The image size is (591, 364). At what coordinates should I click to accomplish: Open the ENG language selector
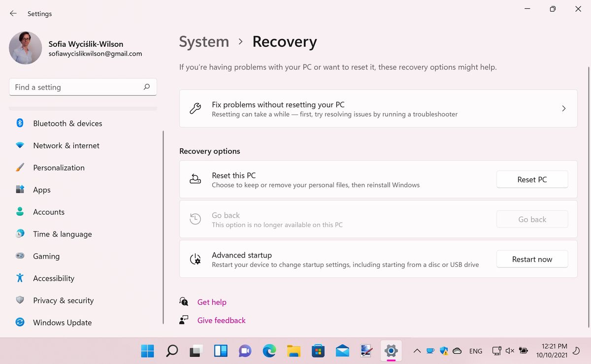pos(475,351)
